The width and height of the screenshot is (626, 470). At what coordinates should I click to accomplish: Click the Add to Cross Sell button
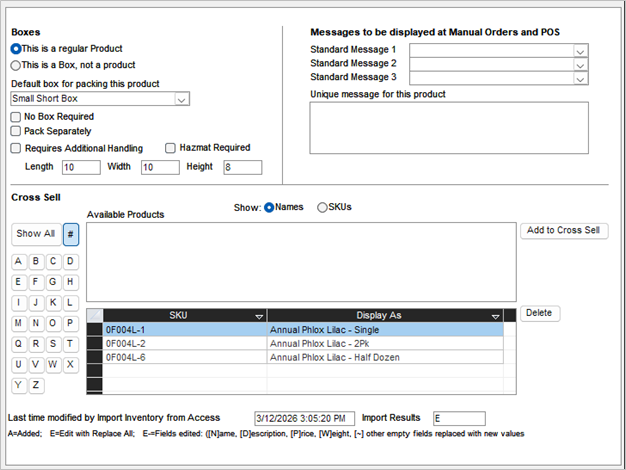coord(564,231)
